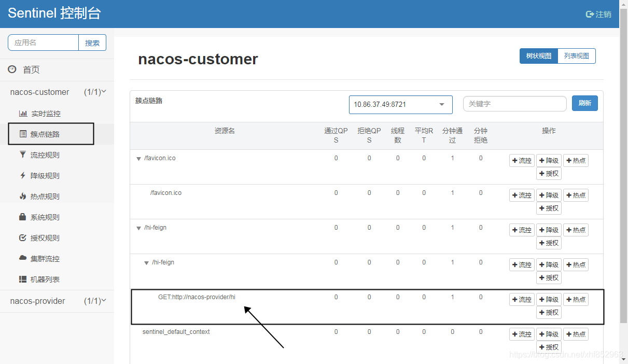Open 降级规则 lightning menu item
Image resolution: width=628 pixels, height=364 pixels.
point(39,176)
